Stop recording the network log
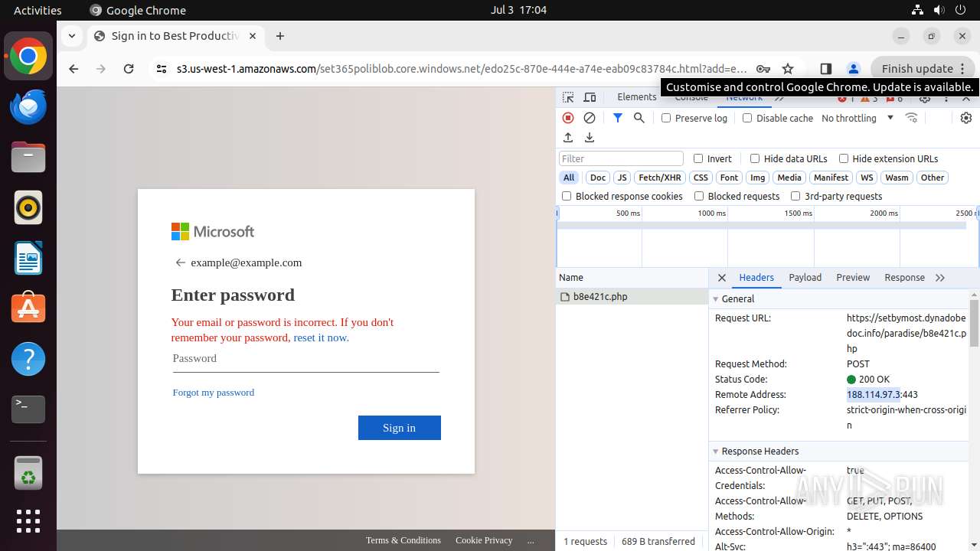This screenshot has height=551, width=980. 568,118
